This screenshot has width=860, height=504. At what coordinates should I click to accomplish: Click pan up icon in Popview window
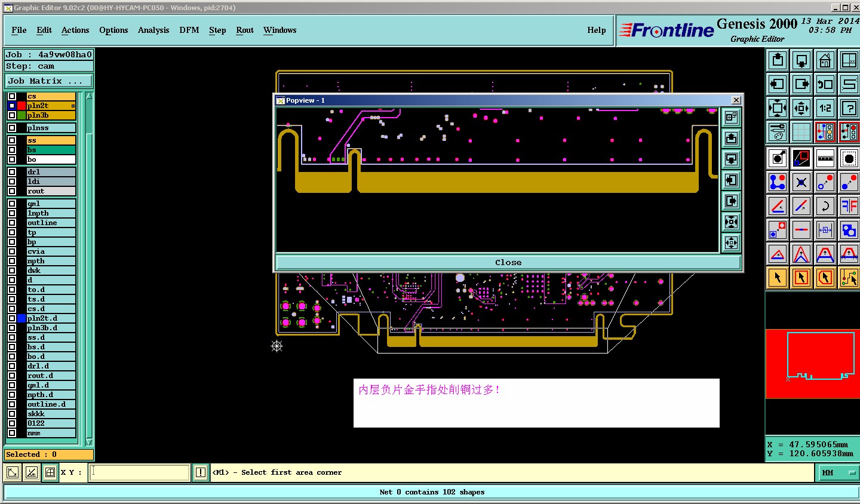731,139
